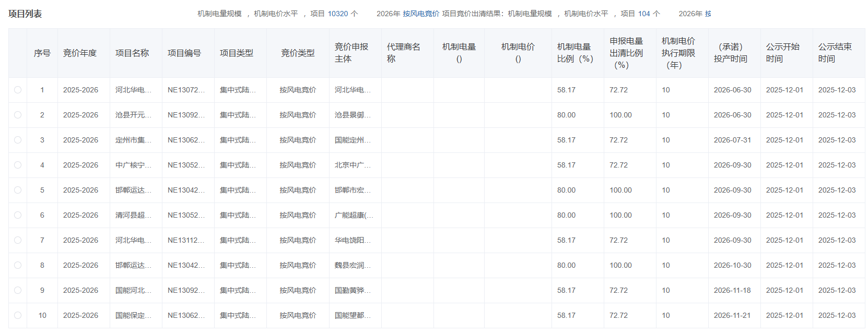The width and height of the screenshot is (868, 333).
Task: Pick the radio button for row 8
Action: pyautogui.click(x=18, y=265)
